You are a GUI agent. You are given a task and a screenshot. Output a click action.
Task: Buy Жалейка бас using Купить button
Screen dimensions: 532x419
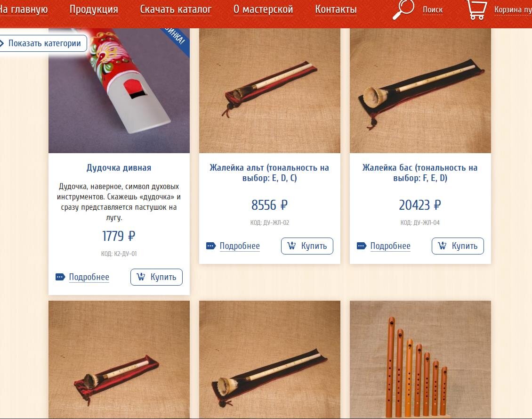(458, 246)
